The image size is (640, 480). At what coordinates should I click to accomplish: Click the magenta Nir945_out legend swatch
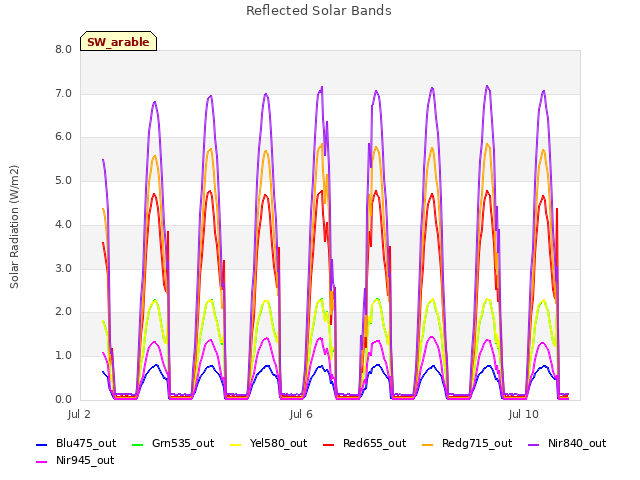coord(42,461)
